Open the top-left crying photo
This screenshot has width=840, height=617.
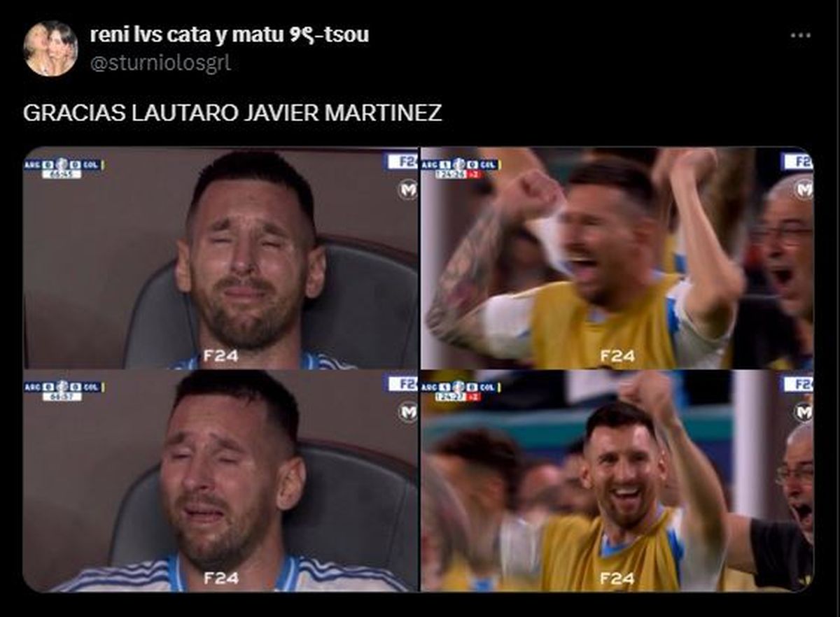point(220,258)
